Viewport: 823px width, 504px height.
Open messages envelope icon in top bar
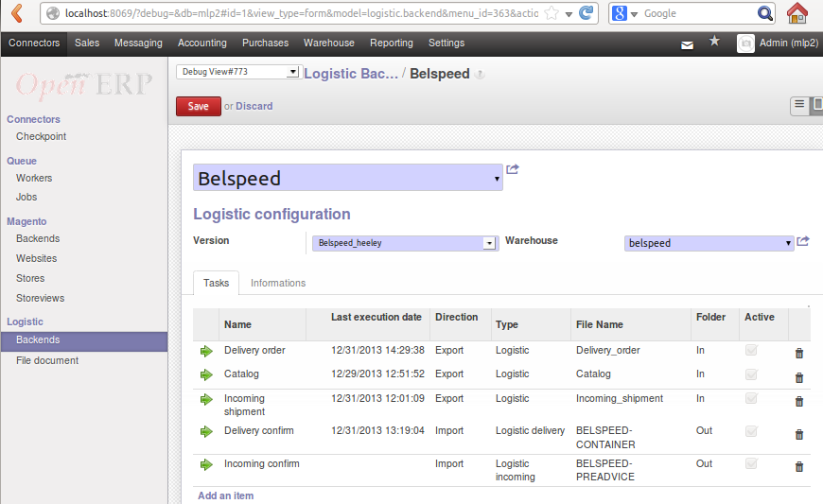(x=688, y=44)
